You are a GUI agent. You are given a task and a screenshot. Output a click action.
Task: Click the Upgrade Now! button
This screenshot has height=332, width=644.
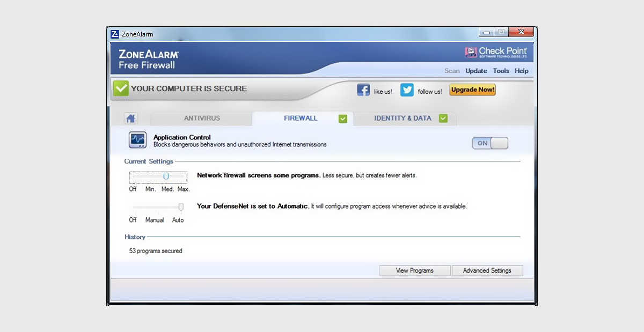[472, 90]
